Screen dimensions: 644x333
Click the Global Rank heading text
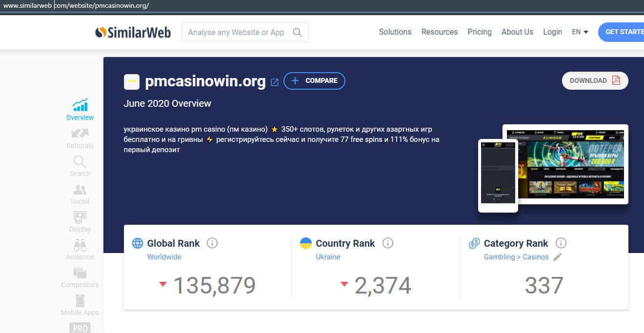173,243
